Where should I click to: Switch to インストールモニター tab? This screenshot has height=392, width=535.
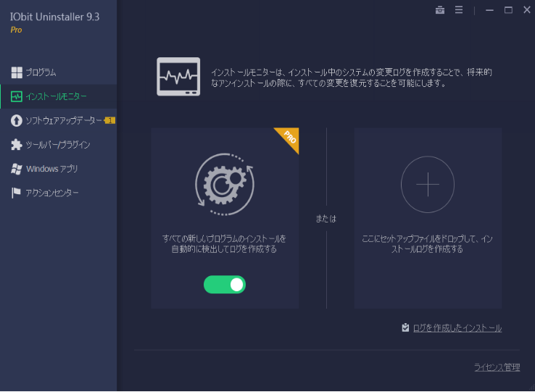tap(58, 96)
